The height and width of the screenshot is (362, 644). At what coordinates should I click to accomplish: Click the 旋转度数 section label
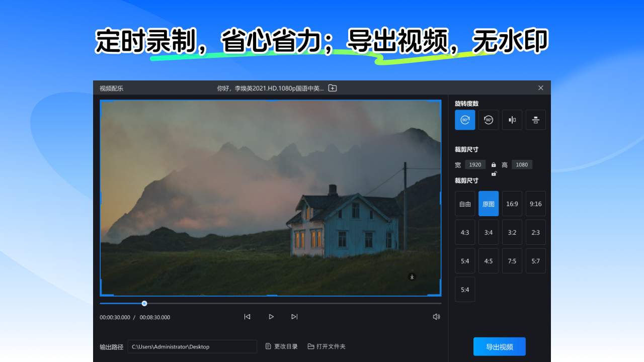click(x=467, y=104)
